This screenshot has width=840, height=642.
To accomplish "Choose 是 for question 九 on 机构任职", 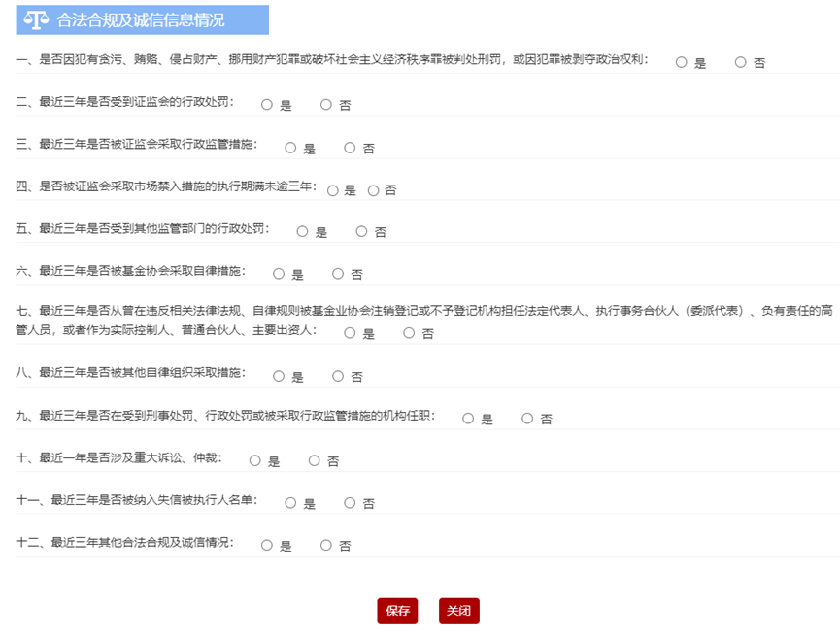I will pyautogui.click(x=468, y=418).
